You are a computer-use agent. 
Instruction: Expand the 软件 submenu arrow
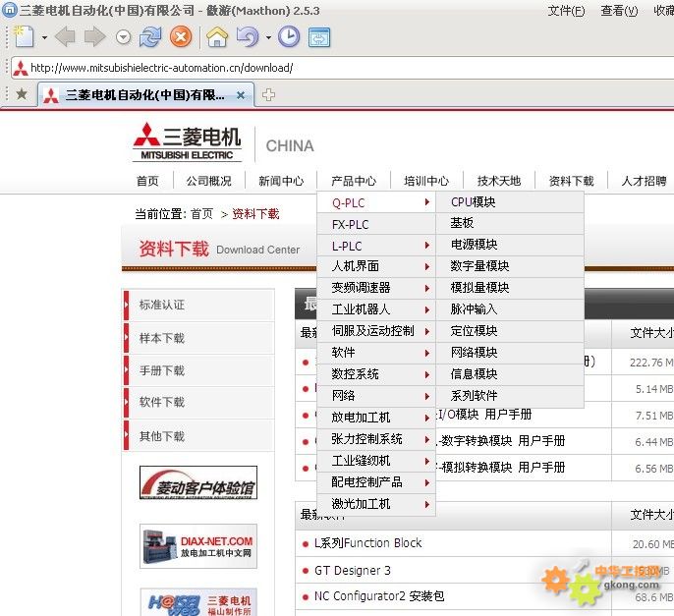tap(426, 353)
